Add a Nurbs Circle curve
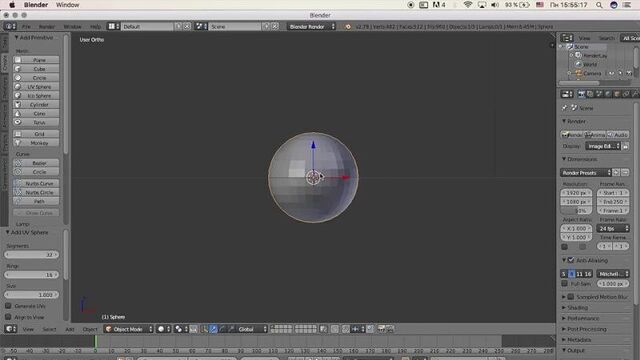The image size is (640, 360). coord(36,193)
